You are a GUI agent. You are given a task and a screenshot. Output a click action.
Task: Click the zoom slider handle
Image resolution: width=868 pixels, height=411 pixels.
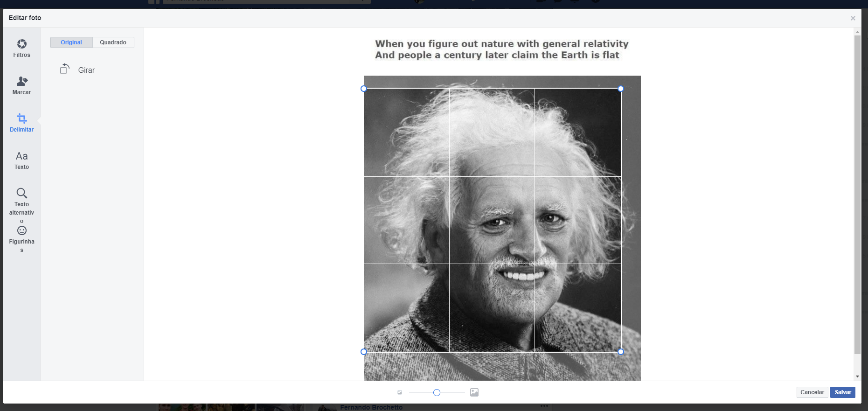[437, 393]
